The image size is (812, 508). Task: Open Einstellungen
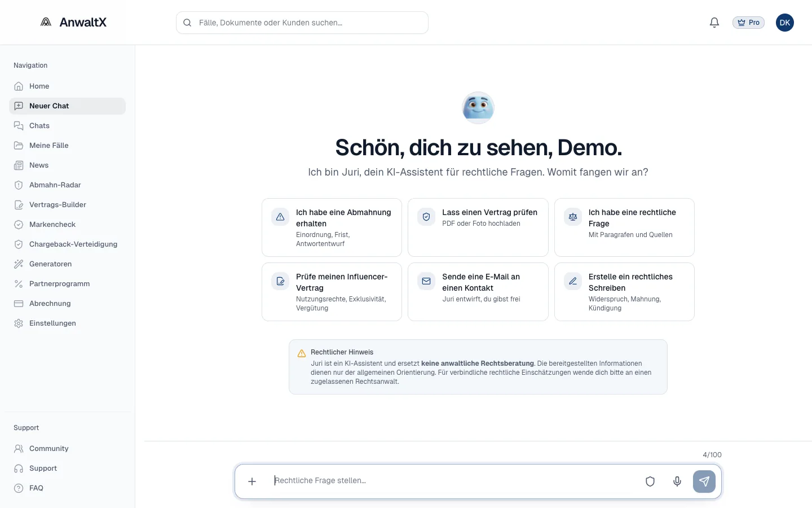[x=67, y=323]
